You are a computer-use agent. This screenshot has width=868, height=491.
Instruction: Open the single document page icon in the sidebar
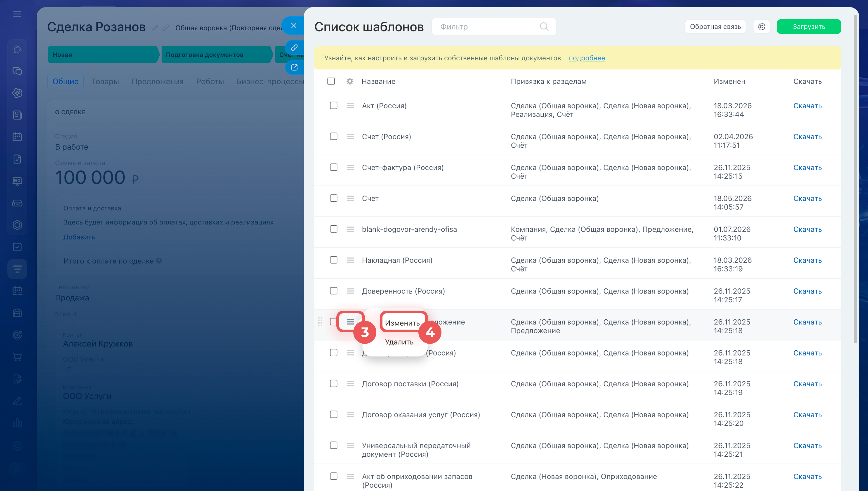tap(17, 159)
